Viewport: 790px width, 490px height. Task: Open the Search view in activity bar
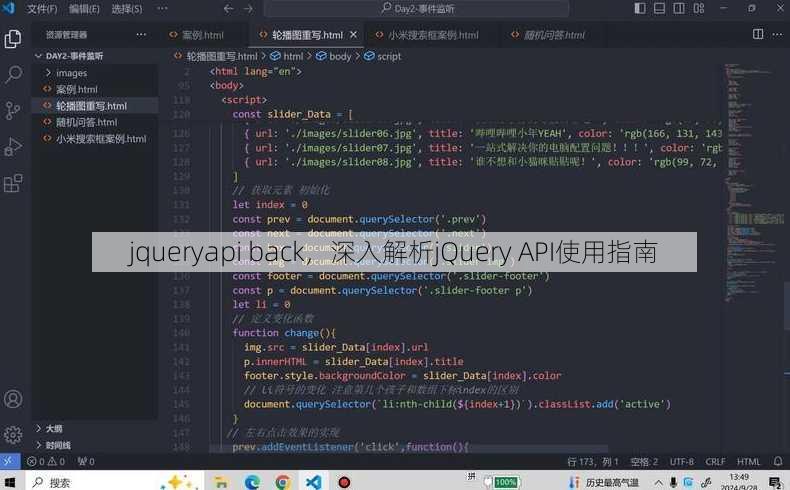13,75
